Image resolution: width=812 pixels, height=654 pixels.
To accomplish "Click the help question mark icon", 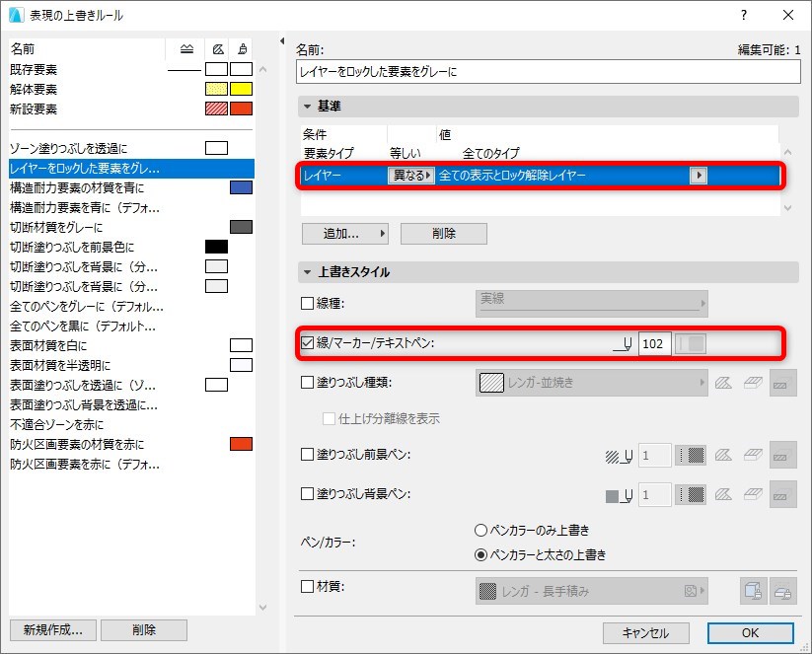I will [744, 15].
